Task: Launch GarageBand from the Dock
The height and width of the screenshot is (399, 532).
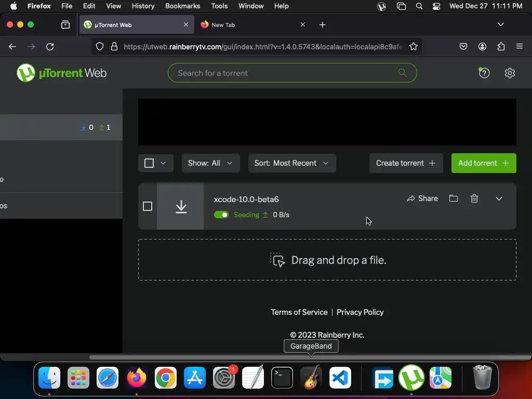Action: point(311,378)
